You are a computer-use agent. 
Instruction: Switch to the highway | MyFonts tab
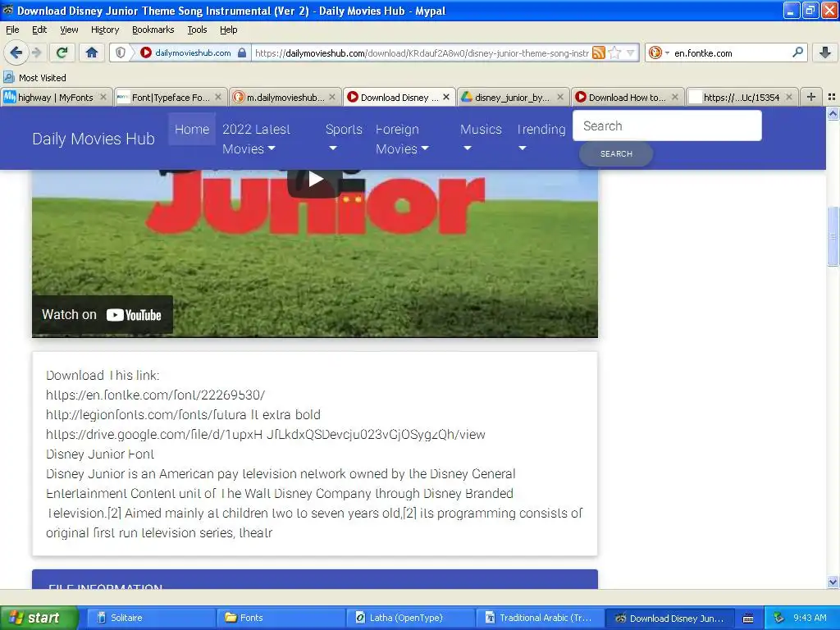56,97
